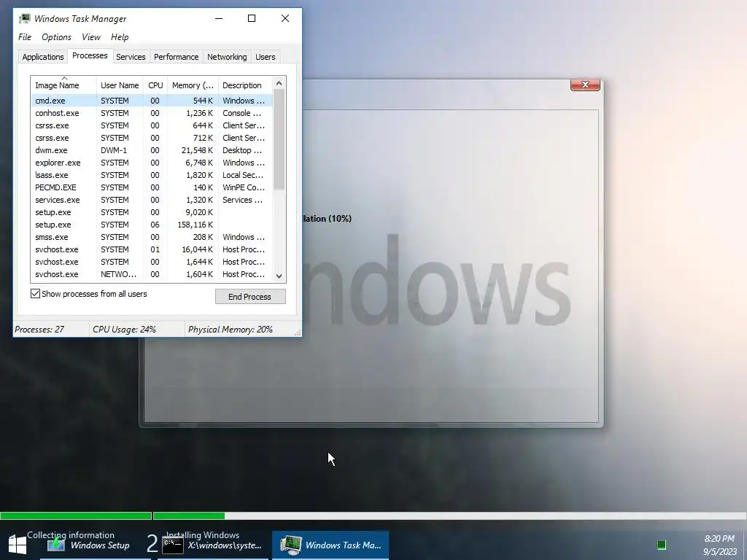Close the Windows Setup dialog
This screenshot has height=560, width=747.
pyautogui.click(x=585, y=85)
